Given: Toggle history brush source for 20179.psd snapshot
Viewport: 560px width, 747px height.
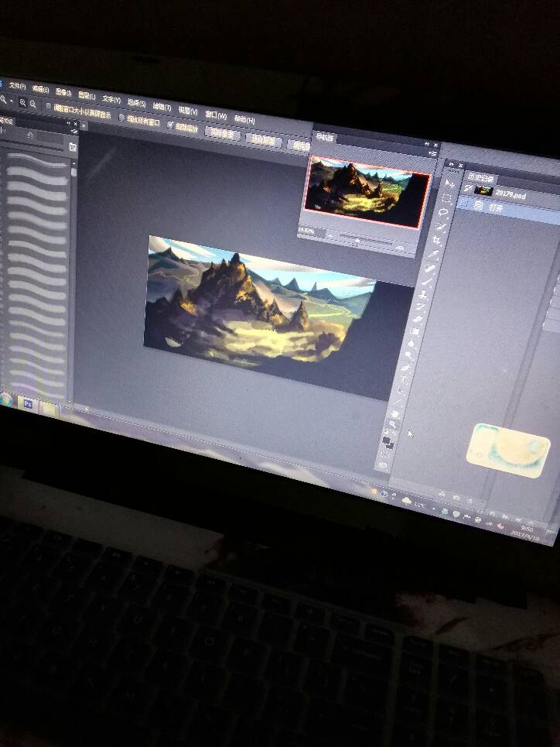Looking at the screenshot, I should pos(468,188).
